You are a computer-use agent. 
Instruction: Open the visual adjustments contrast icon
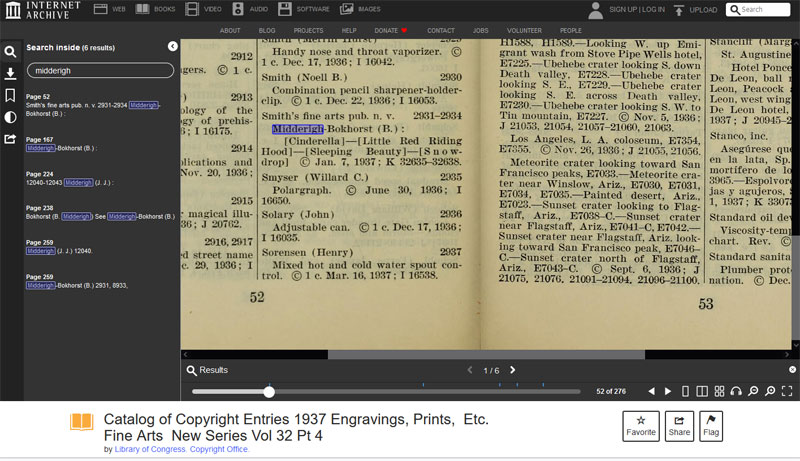(x=10, y=117)
